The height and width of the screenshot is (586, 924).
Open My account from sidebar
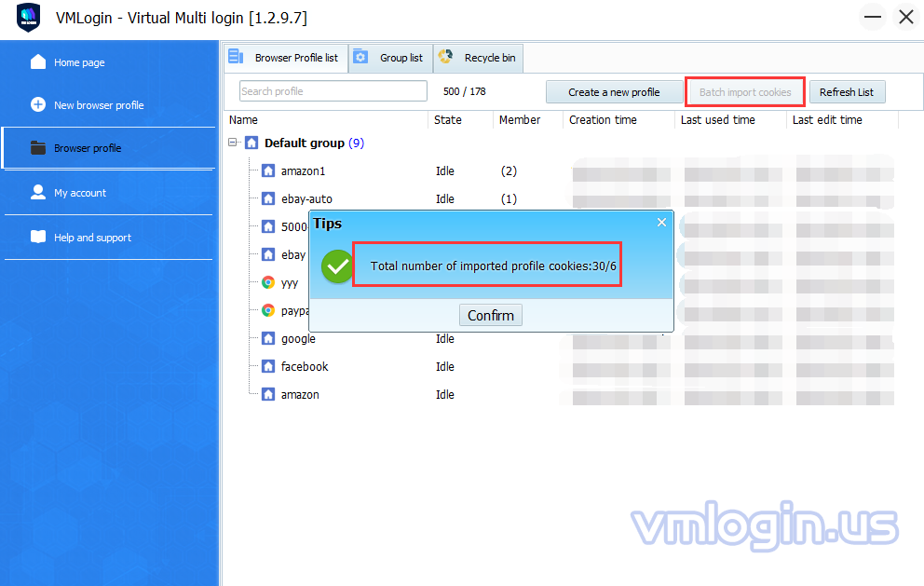tap(80, 193)
